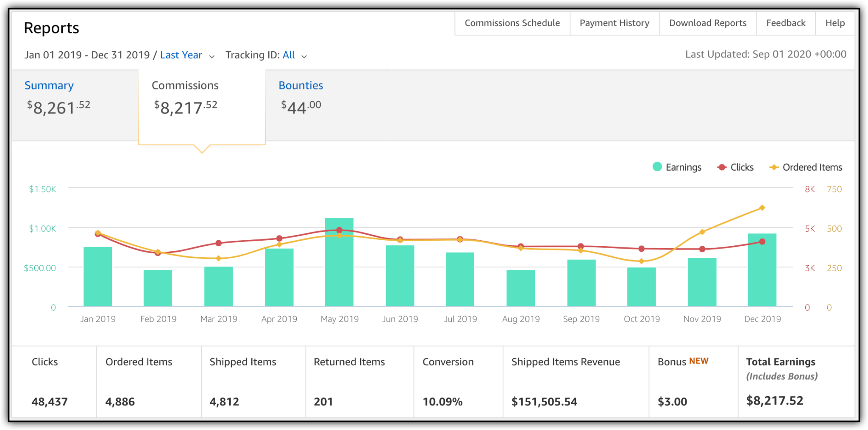Switch to the Summary tab
868x430 pixels.
[49, 85]
